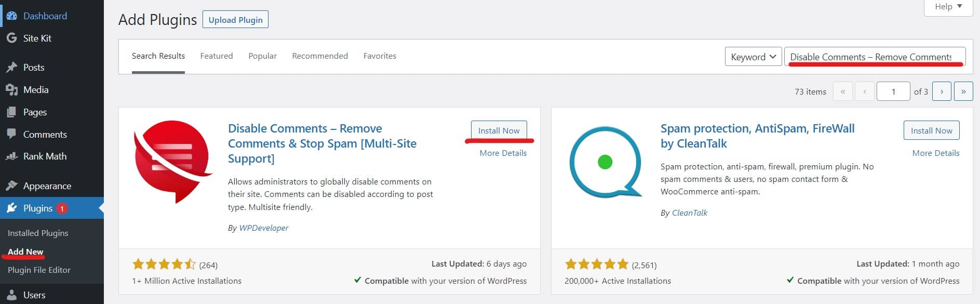Click '1+ Million Active Installations' text
This screenshot has height=304, width=980.
(187, 281)
